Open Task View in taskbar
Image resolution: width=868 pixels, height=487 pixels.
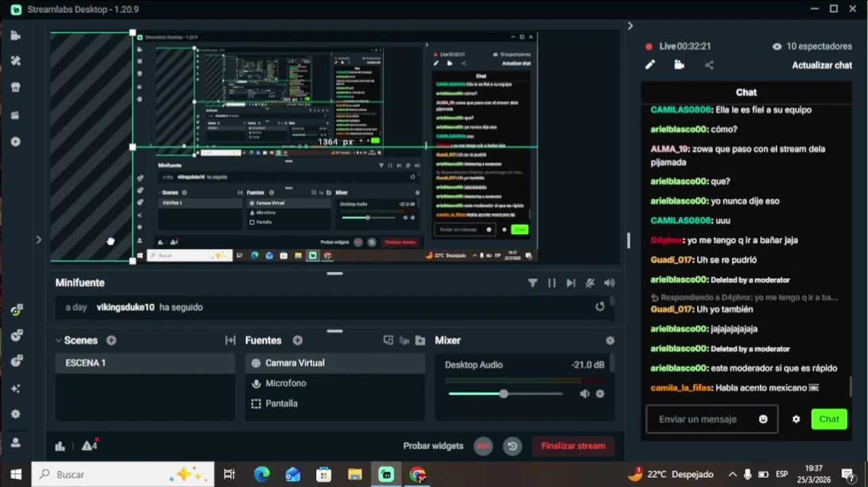coord(229,474)
